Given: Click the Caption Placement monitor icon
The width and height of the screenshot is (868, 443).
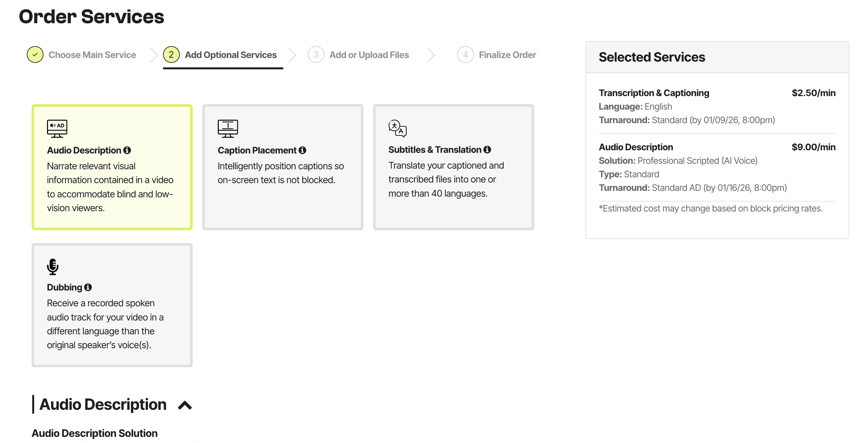Looking at the screenshot, I should [228, 128].
